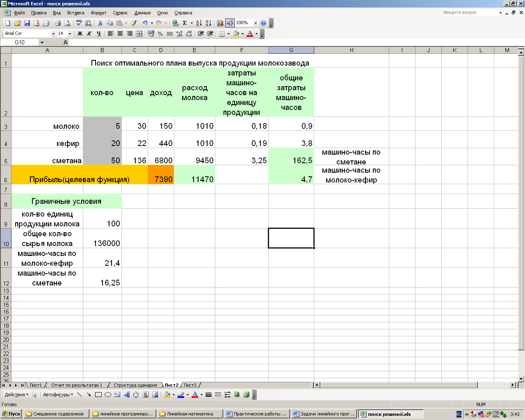Expand the borders dropdown arrow

[228, 34]
